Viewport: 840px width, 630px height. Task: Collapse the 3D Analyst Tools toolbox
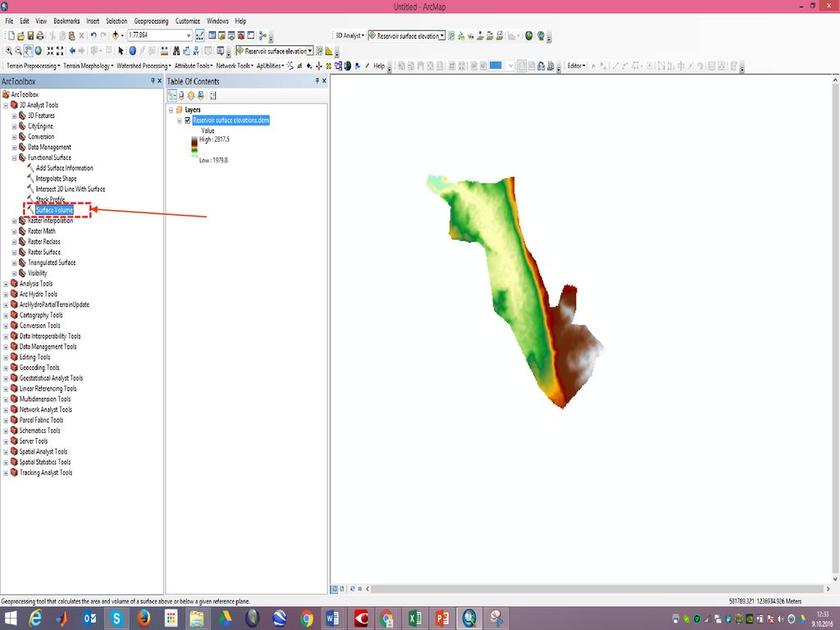click(x=6, y=106)
